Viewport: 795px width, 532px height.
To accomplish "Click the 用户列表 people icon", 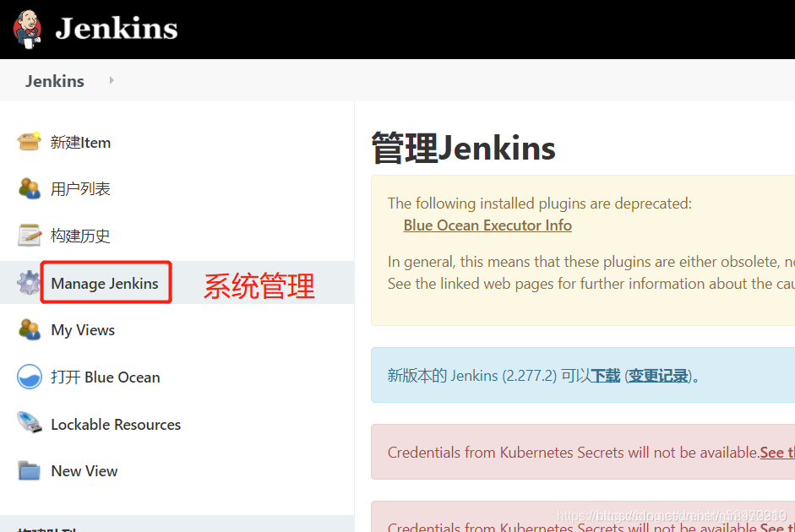I will click(x=29, y=188).
